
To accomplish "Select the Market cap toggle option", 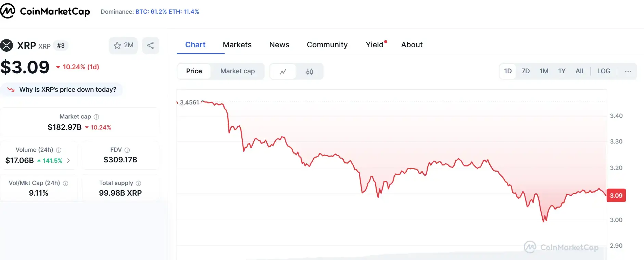I will (x=238, y=71).
